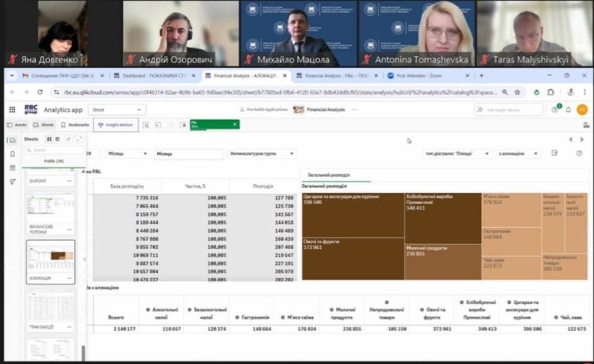Click the notifications bell icon
The image size is (594, 364).
click(x=568, y=109)
